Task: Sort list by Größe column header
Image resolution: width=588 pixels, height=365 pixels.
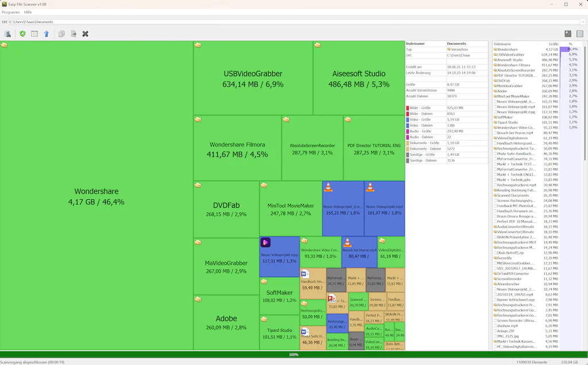Action: (x=554, y=44)
